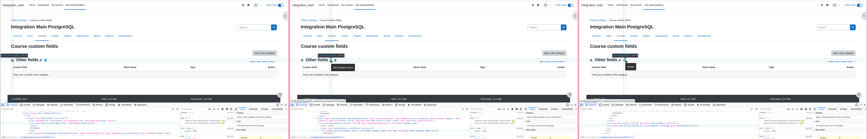Screen dimensions: 868x139
Task: Open the AU user menu in the right window
Action: click(x=836, y=5)
